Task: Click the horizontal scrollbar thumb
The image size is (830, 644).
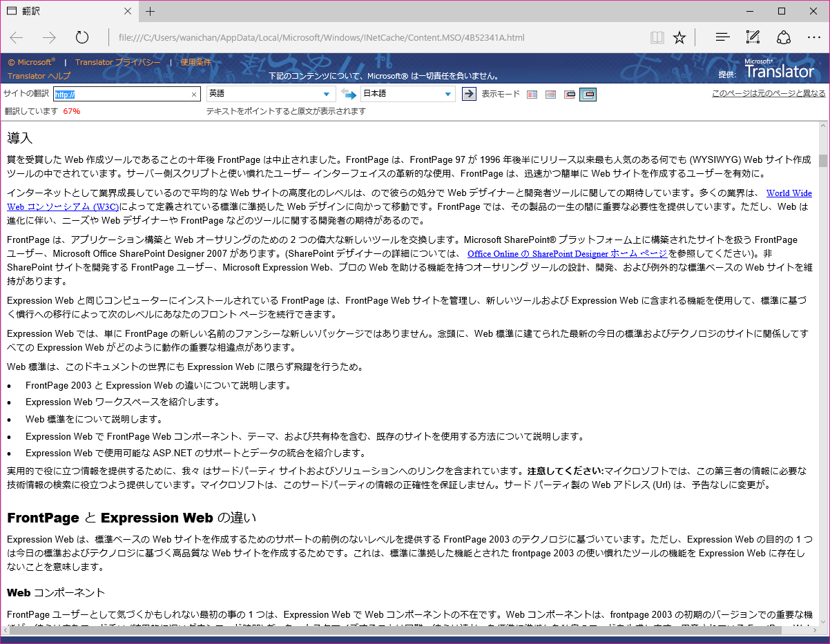Action: click(x=394, y=632)
